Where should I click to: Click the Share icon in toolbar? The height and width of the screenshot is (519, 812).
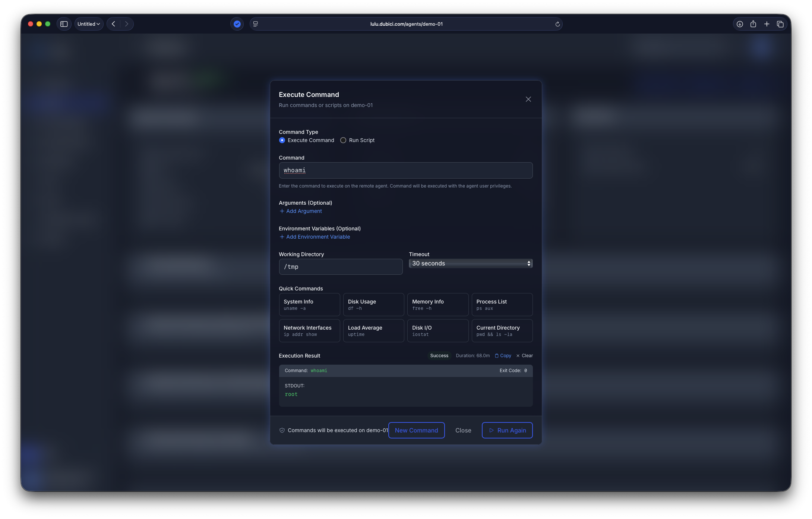(x=753, y=24)
